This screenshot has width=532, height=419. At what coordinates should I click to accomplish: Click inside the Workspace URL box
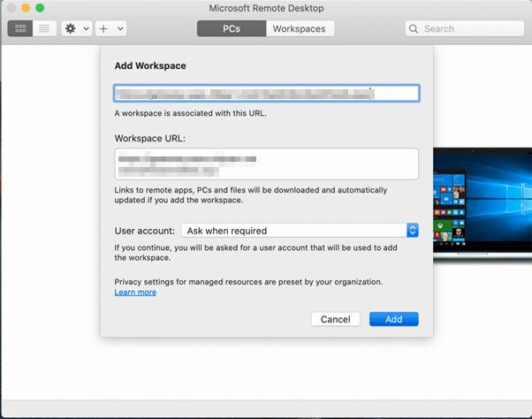(266, 164)
